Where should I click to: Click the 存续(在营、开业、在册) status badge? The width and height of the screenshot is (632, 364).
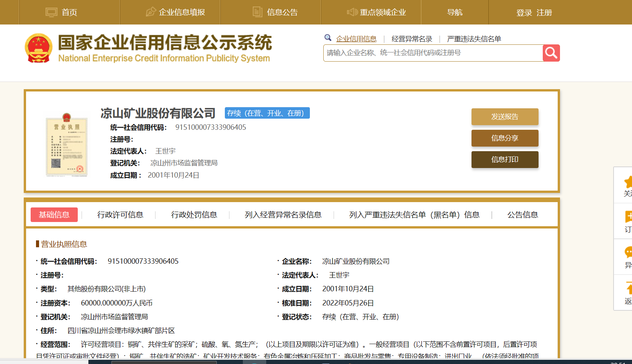pos(267,113)
